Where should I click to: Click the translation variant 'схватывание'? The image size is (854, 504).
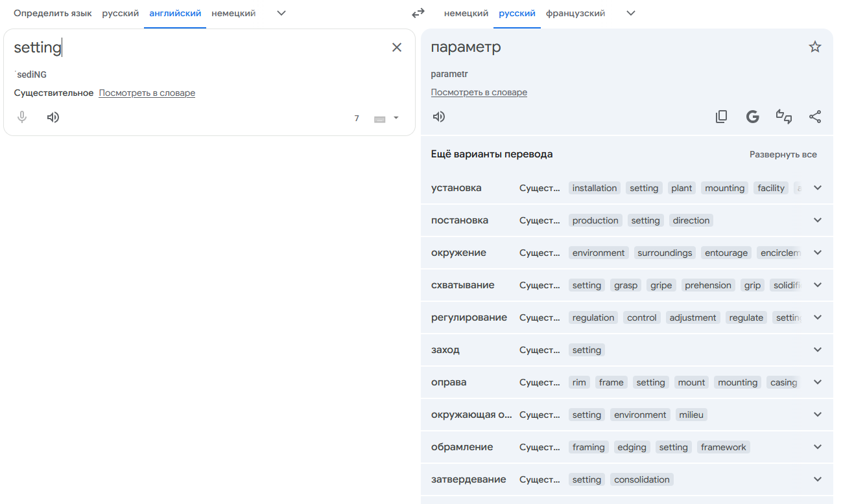(463, 285)
